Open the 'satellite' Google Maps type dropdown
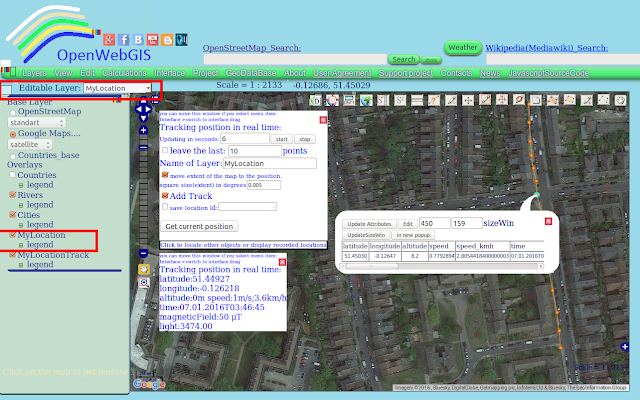 pos(30,144)
